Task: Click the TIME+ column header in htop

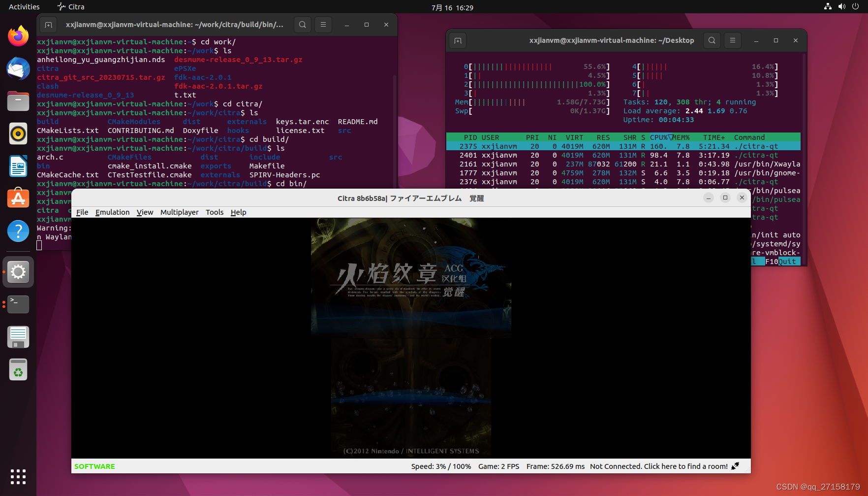Action: pyautogui.click(x=714, y=137)
